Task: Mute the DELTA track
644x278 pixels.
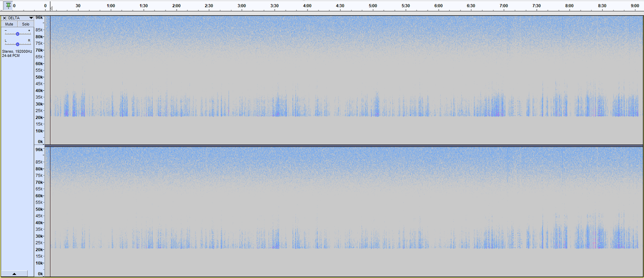Action: [x=10, y=24]
